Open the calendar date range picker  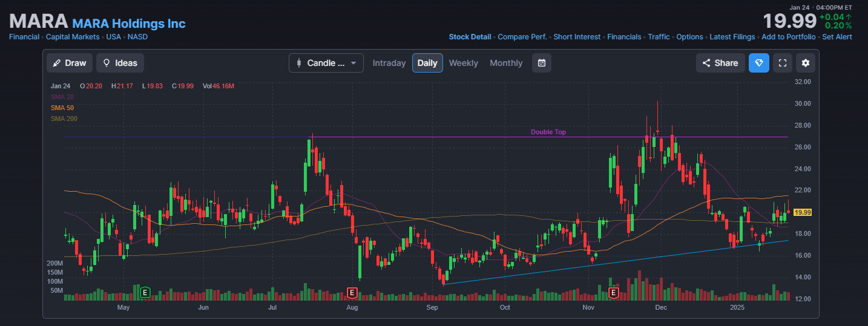[x=542, y=63]
